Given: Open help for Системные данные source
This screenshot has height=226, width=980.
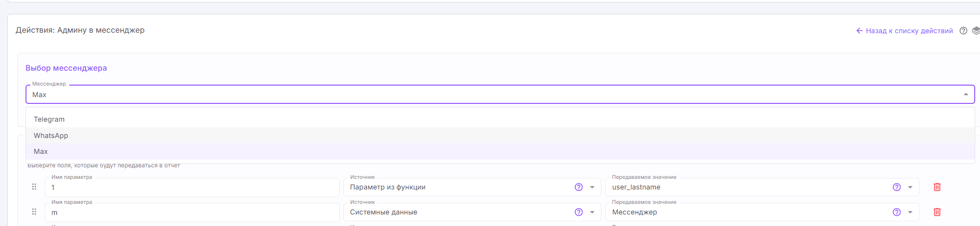Looking at the screenshot, I should click(579, 212).
